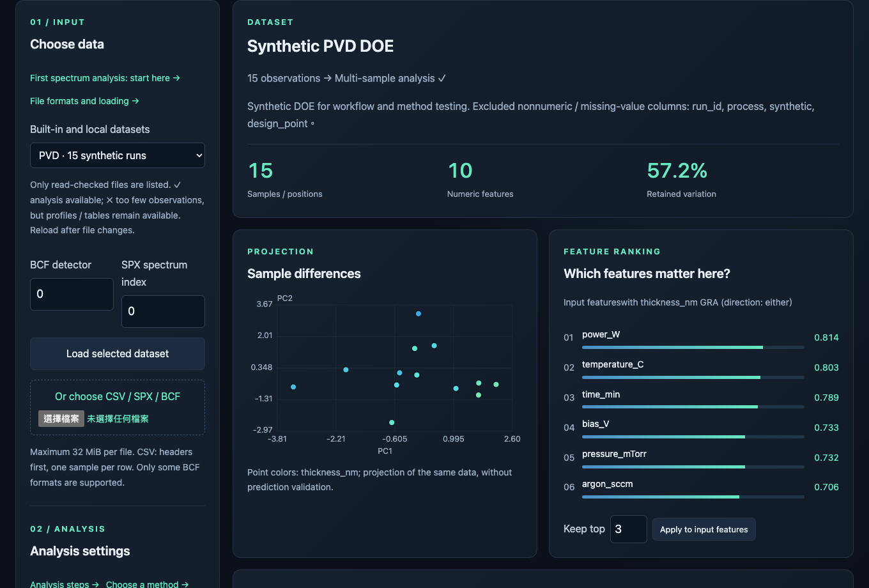Click the topmost scatter point in projection
Viewport: 869px width, 588px height.
[x=419, y=314]
